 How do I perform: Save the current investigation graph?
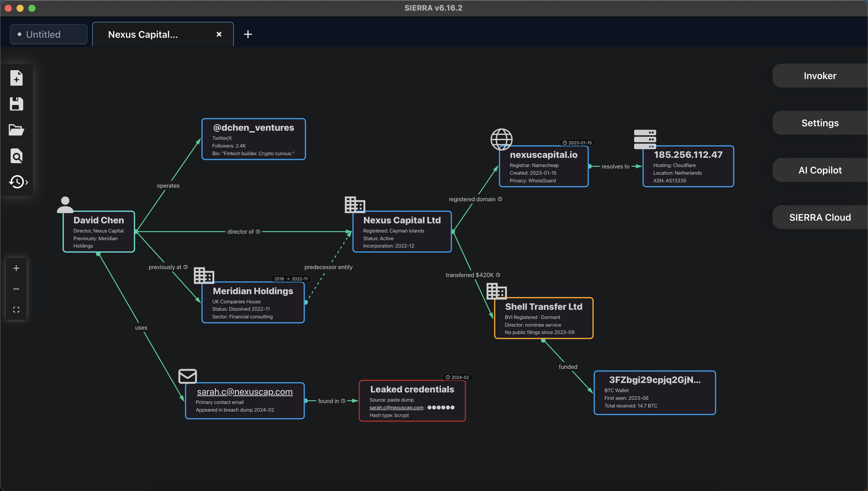[16, 104]
